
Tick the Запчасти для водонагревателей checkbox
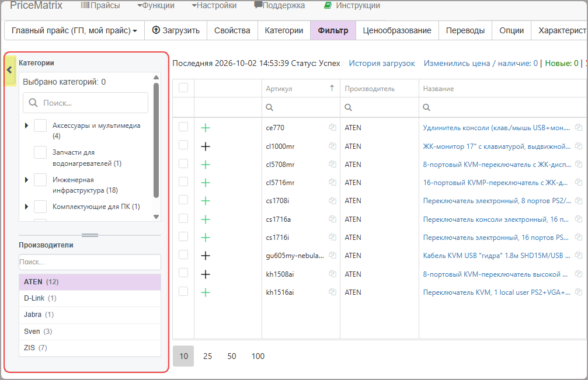pos(40,152)
